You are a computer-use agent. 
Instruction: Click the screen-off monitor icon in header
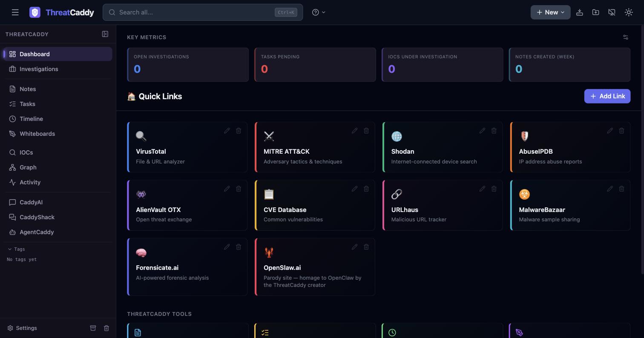[x=612, y=12]
